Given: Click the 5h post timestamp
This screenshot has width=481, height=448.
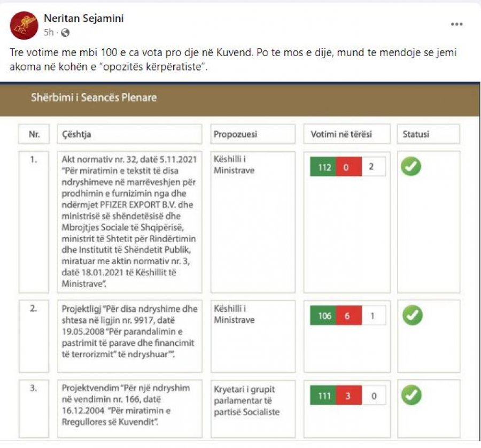Looking at the screenshot, I should click(49, 32).
